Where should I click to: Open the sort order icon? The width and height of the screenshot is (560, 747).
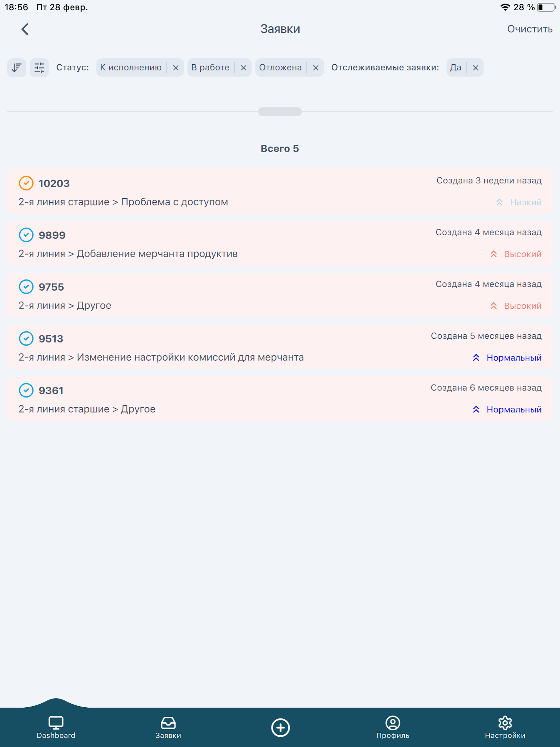(x=17, y=68)
